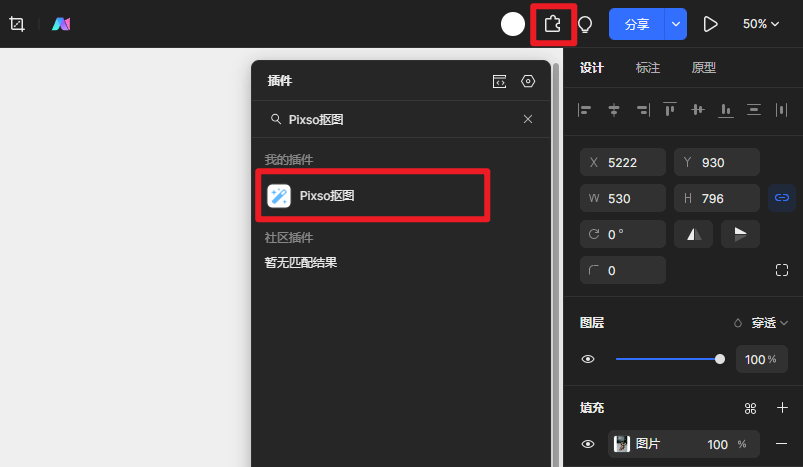Image resolution: width=803 pixels, height=467 pixels.
Task: Clear the plugin search text
Action: click(528, 119)
